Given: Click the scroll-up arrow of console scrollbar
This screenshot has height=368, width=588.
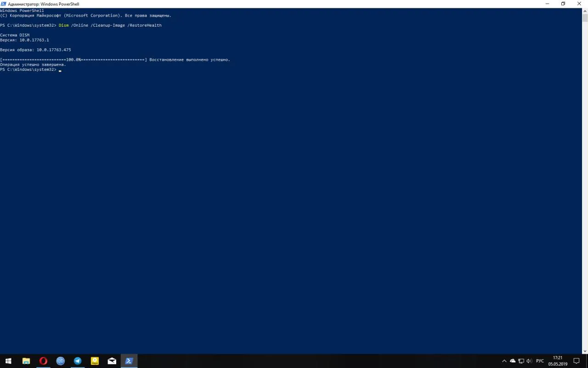Looking at the screenshot, I should [x=585, y=11].
